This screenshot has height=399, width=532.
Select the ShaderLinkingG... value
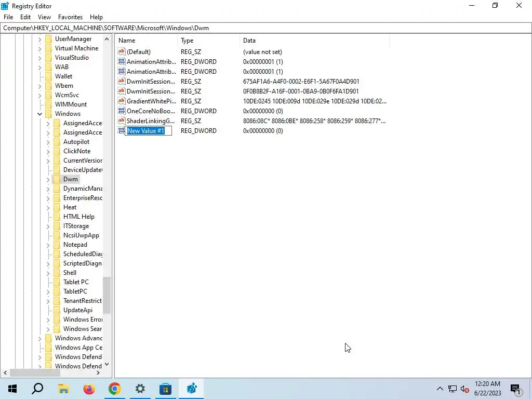151,121
